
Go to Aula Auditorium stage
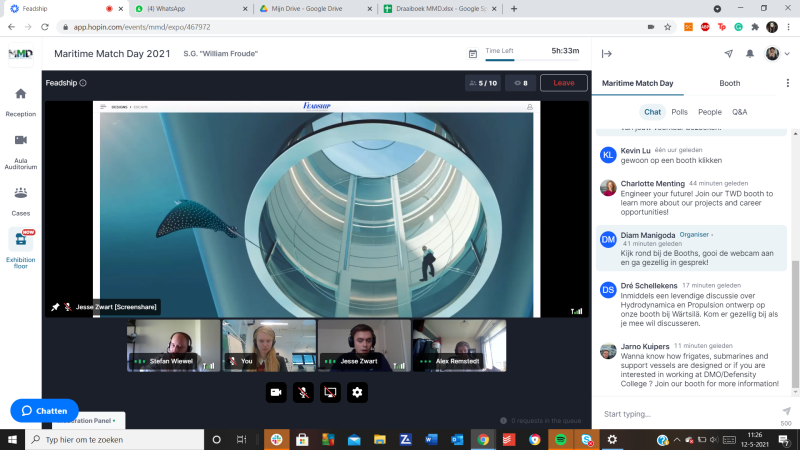click(20, 152)
